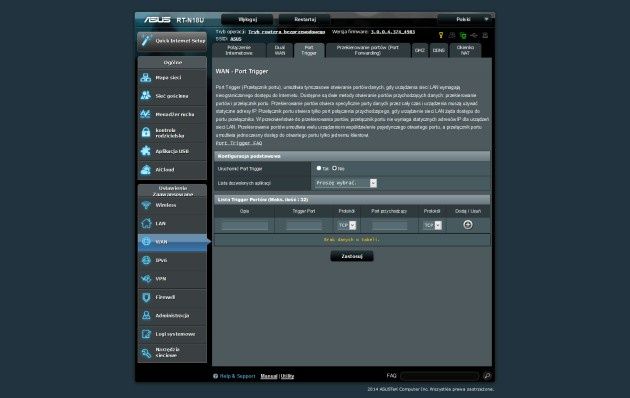Open the firmware version 3.0.0.4 link
This screenshot has width=630, height=398.
(x=393, y=32)
